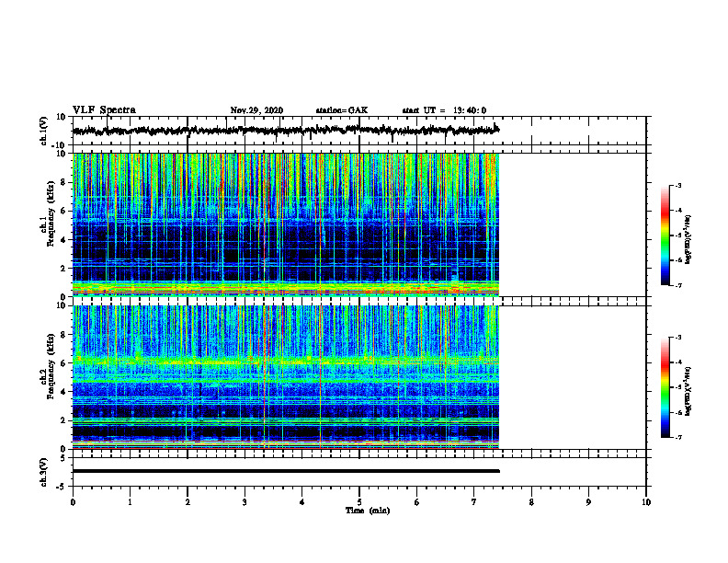Click the "5" tick of ch.3(V) axis
The image size is (728, 563).
tap(63, 457)
